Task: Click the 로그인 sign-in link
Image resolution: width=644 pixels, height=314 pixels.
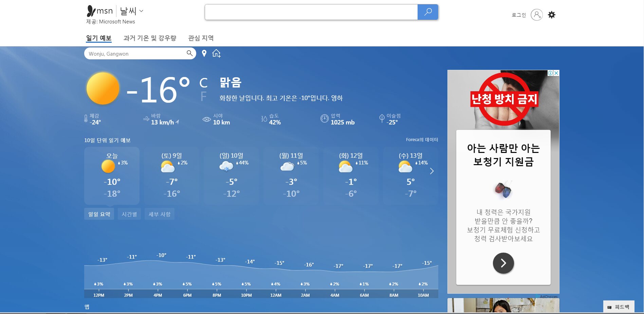Action: [x=518, y=15]
